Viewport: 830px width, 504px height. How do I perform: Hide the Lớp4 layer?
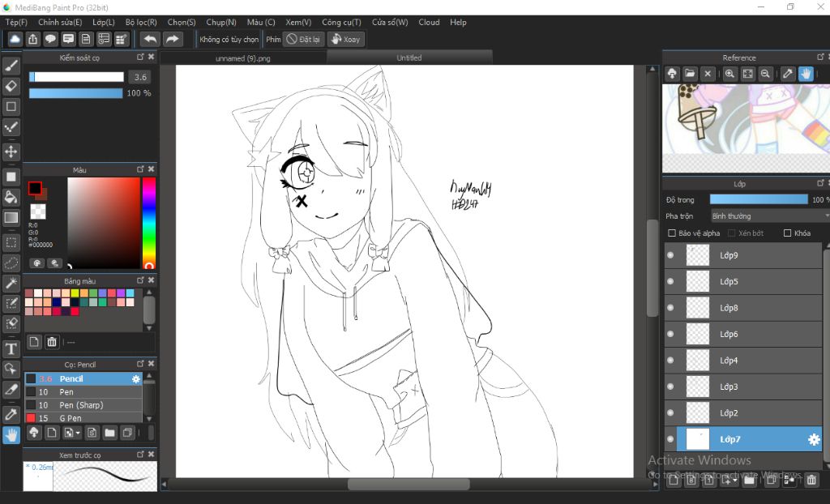click(670, 361)
